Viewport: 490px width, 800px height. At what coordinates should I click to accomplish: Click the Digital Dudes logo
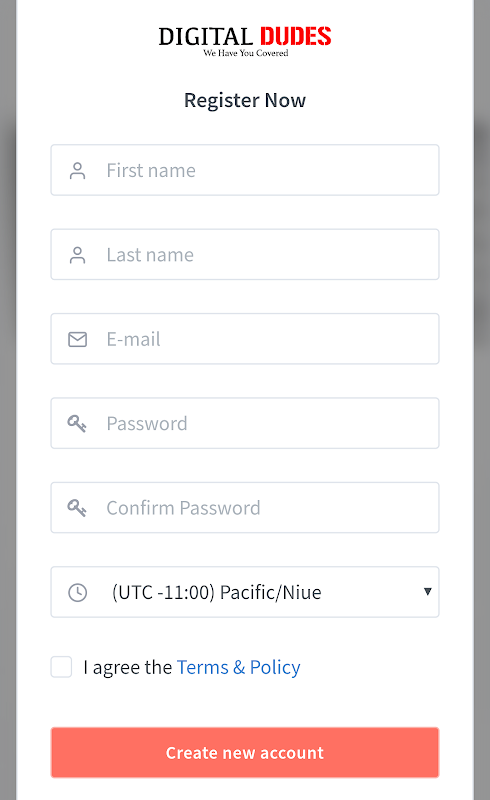(245, 41)
